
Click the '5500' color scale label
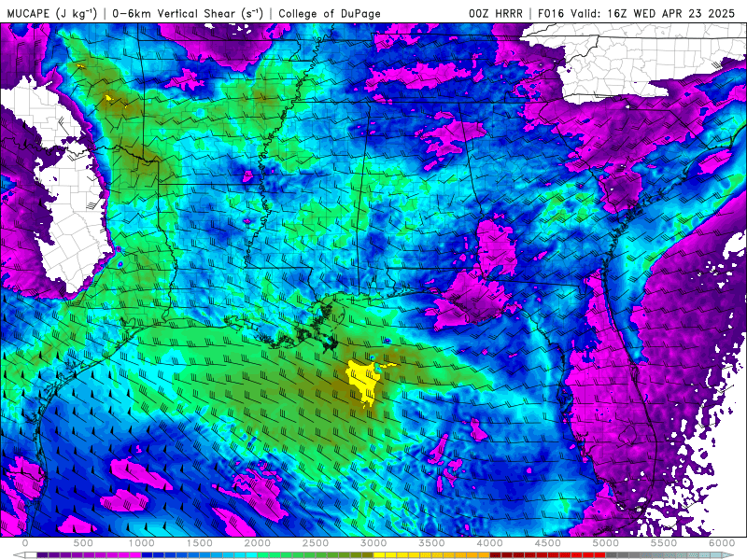click(x=664, y=543)
